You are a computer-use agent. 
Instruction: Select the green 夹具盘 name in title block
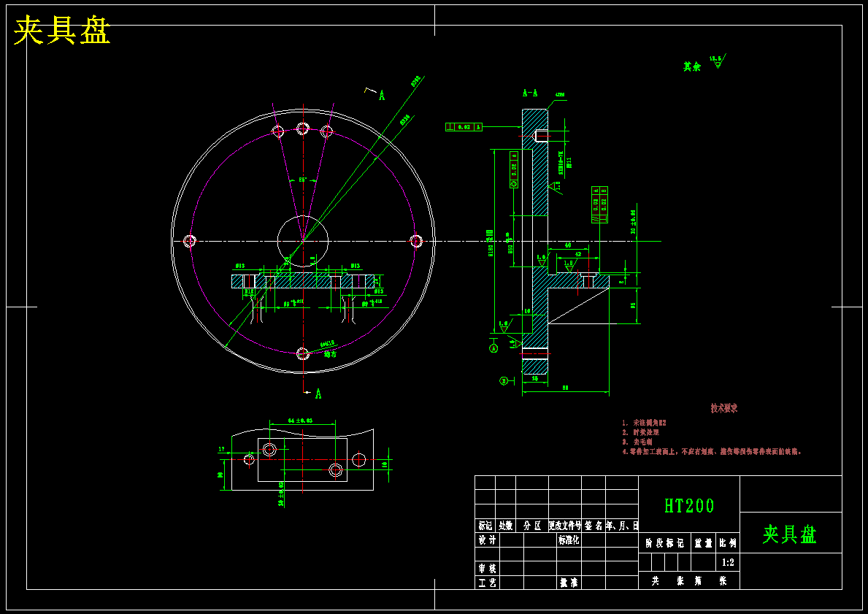pyautogui.click(x=790, y=534)
